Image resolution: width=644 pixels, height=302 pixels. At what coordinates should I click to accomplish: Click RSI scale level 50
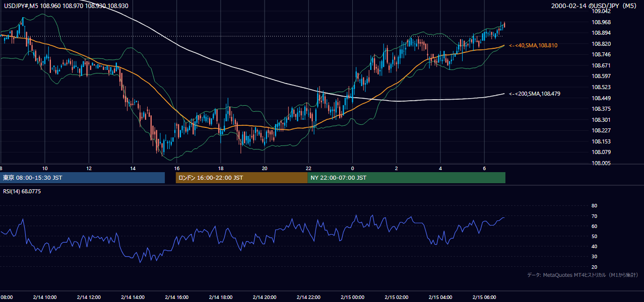594,236
